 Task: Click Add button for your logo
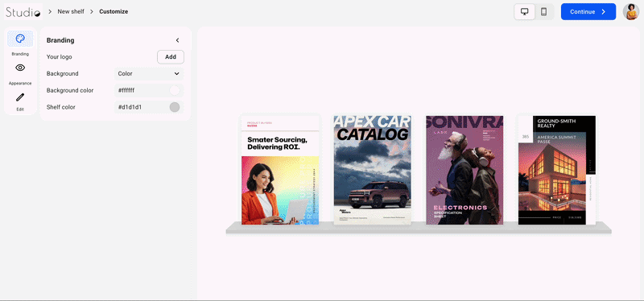coord(171,57)
